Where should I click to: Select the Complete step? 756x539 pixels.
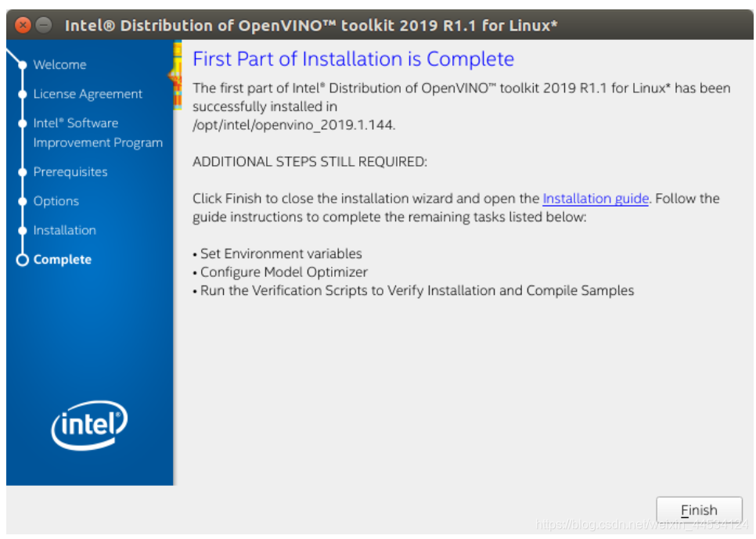pyautogui.click(x=62, y=260)
